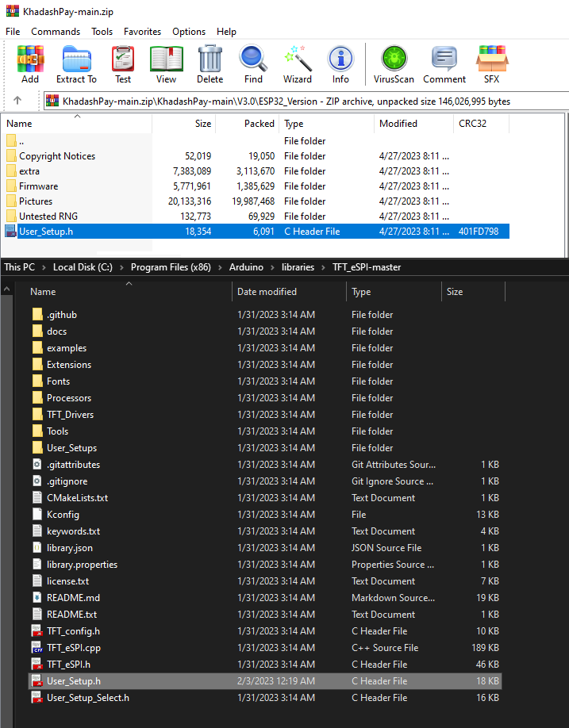Select the examples folder
The height and width of the screenshot is (728, 569).
pos(265,348)
